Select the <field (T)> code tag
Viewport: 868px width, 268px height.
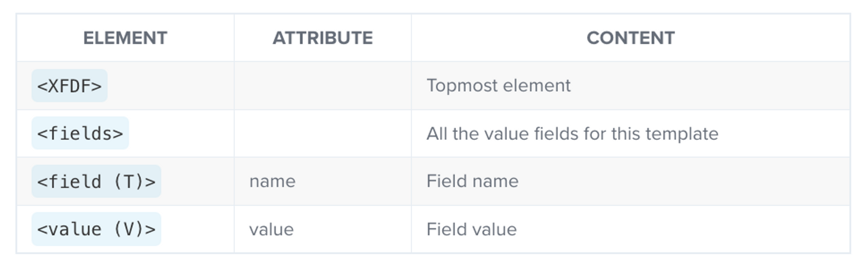tap(96, 182)
